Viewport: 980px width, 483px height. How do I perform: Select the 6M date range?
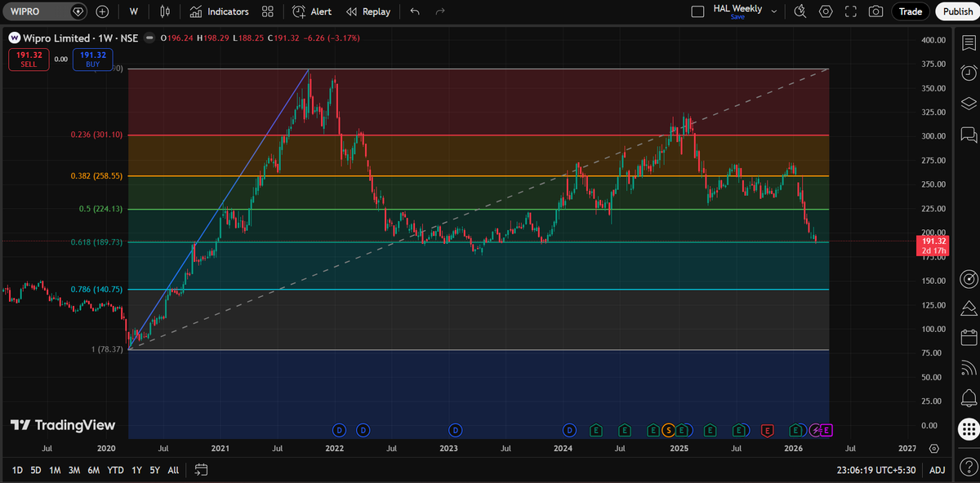[94, 470]
